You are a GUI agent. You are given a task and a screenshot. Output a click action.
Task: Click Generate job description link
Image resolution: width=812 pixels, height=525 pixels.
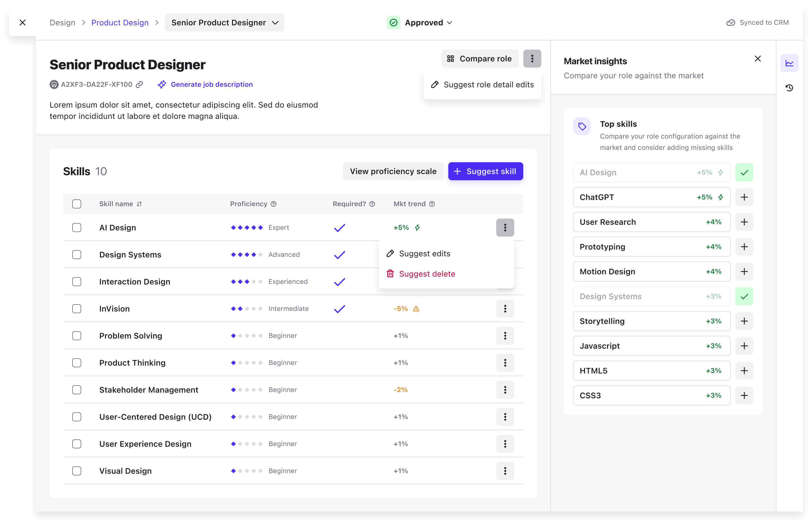211,84
